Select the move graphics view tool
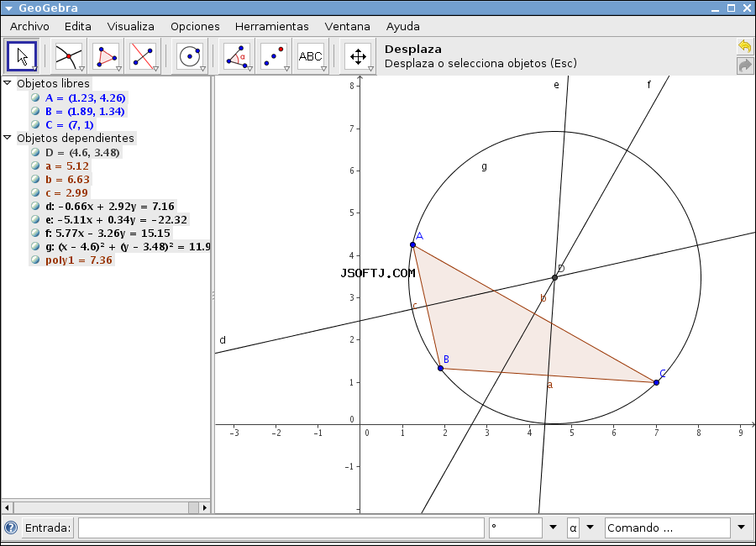 point(358,56)
